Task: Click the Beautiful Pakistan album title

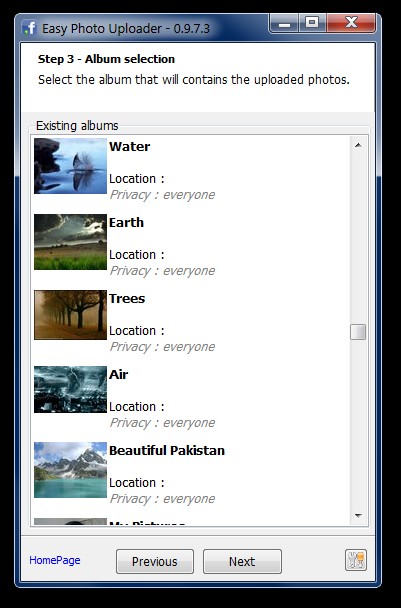Action: pyautogui.click(x=167, y=451)
